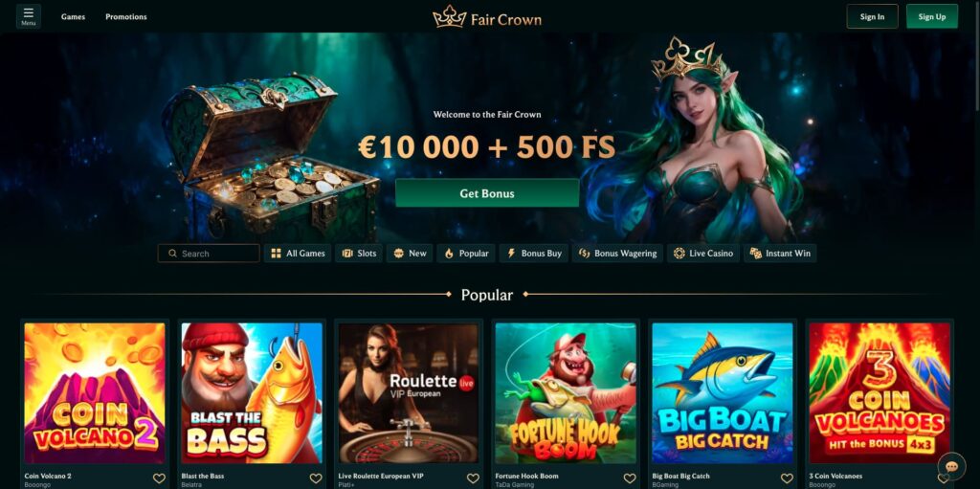Click the Get Bonus button

pos(487,193)
